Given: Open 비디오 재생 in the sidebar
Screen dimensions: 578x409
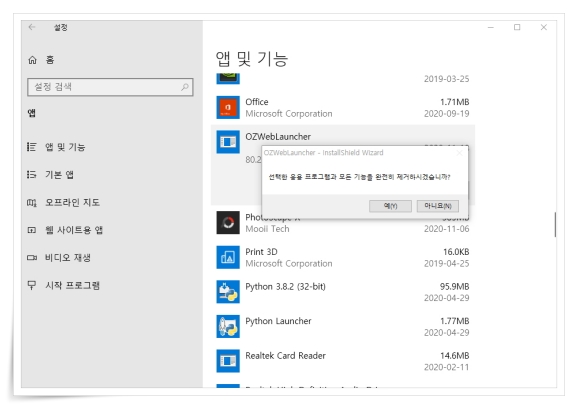Looking at the screenshot, I should click(x=67, y=258).
